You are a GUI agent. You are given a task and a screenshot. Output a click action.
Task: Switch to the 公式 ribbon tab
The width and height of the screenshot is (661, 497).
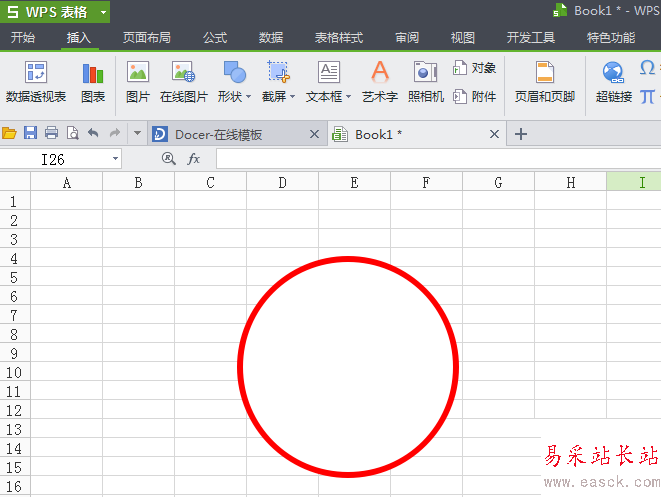[x=215, y=38]
